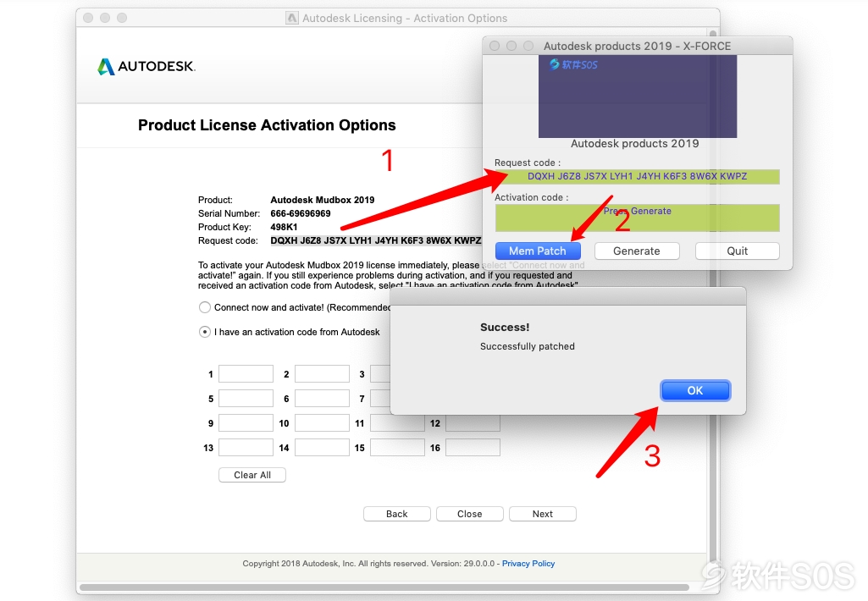This screenshot has width=868, height=601.
Task: Click activation code box 14
Action: coord(322,447)
